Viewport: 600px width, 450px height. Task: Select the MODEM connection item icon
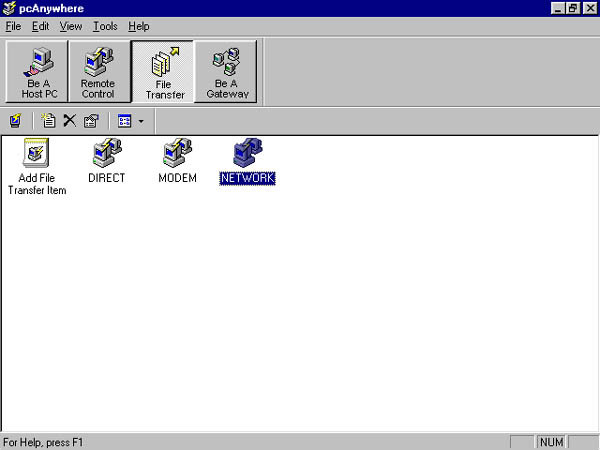coord(178,153)
